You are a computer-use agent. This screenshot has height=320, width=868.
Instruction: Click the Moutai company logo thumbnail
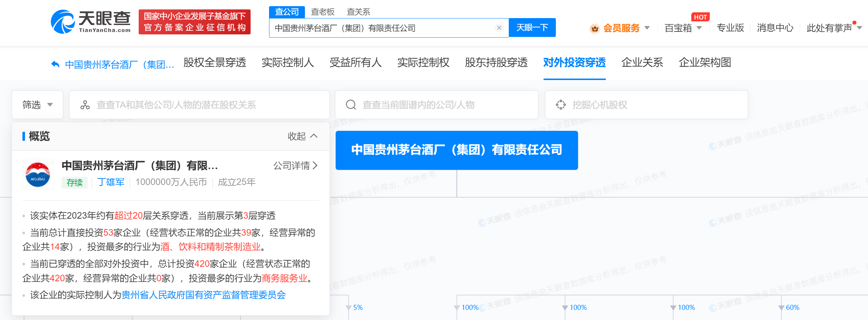click(38, 174)
